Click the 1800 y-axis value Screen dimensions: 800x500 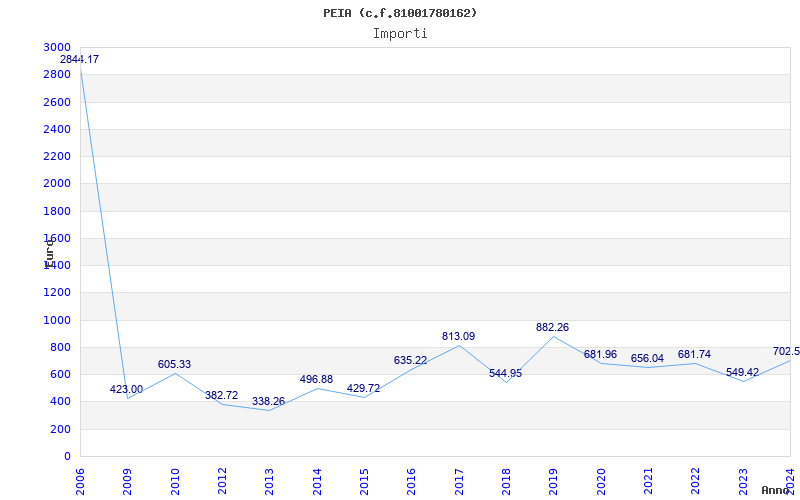point(57,211)
